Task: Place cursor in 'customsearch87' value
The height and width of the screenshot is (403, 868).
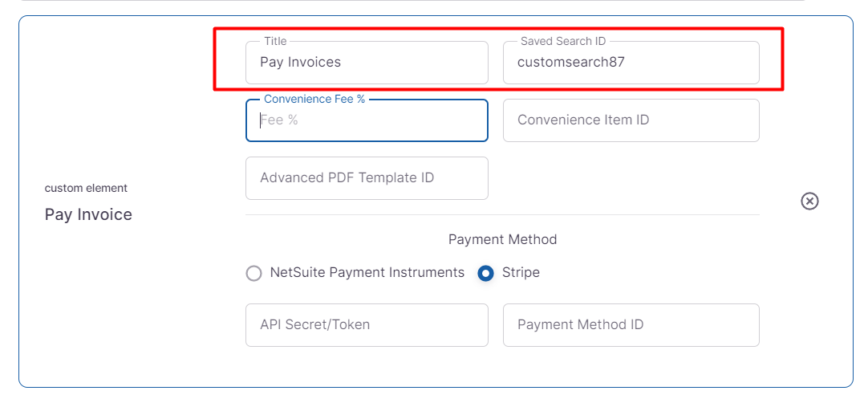Action: pos(570,62)
